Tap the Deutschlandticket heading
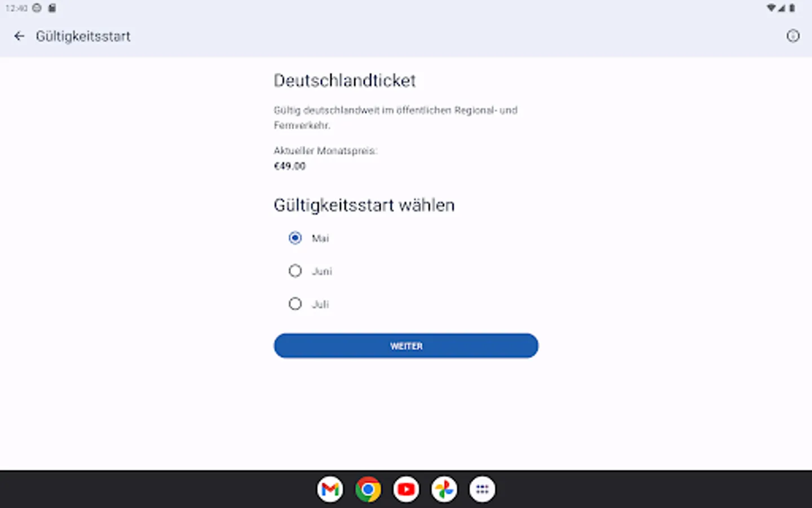This screenshot has height=508, width=812. pos(345,81)
